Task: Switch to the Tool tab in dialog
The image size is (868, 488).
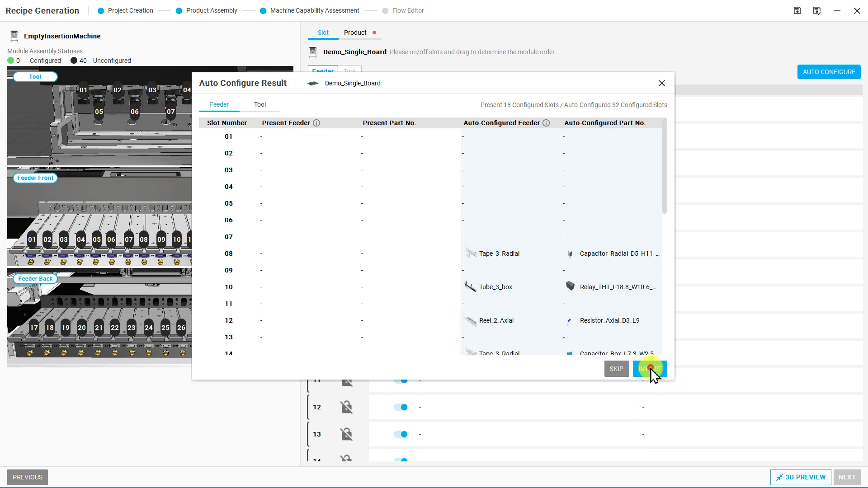Action: click(x=260, y=104)
